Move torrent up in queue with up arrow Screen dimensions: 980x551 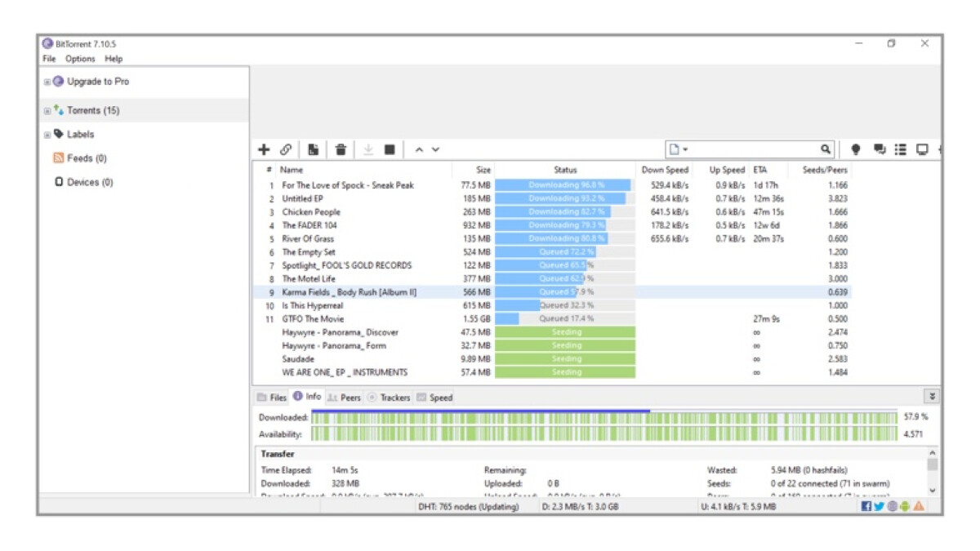(x=419, y=149)
